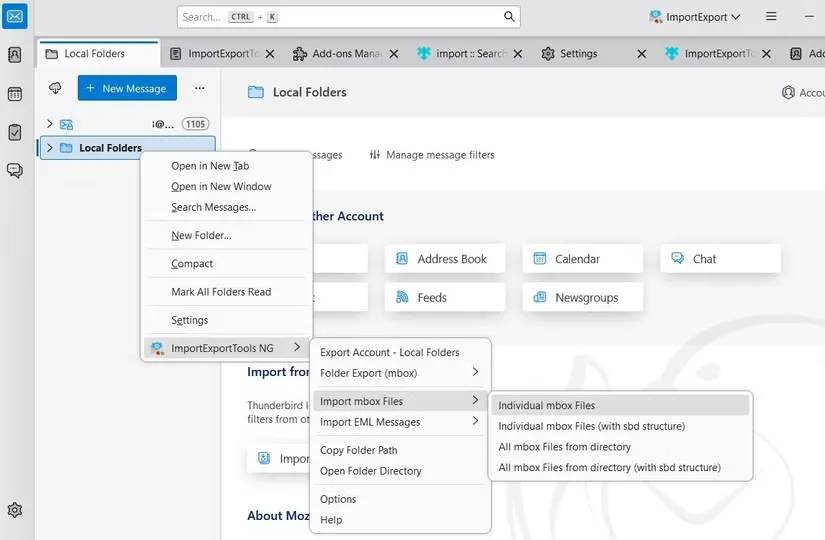Choose All mbox Files from directory (with sbd structure)
The image size is (825, 540).
(x=620, y=467)
